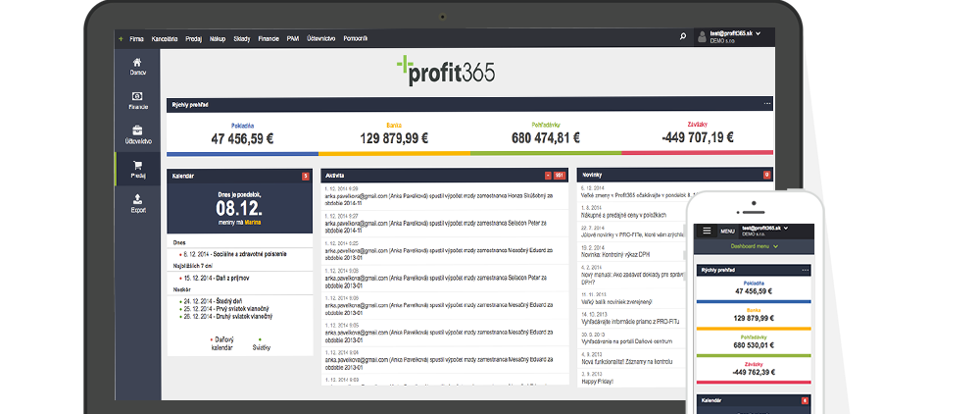Click the 47 456,59 € desktop value
This screenshot has width=980, height=414.
(x=242, y=139)
